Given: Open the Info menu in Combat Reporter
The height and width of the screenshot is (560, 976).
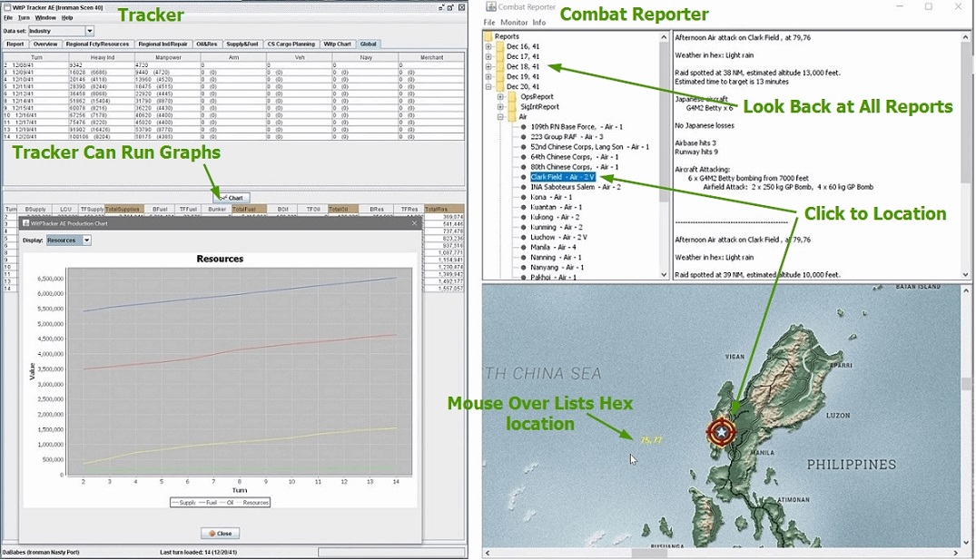Looking at the screenshot, I should pos(539,23).
